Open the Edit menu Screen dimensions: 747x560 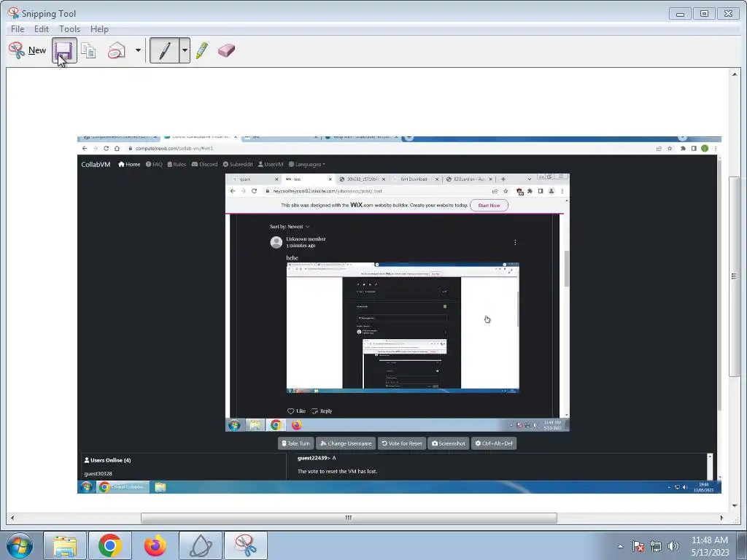pos(42,29)
